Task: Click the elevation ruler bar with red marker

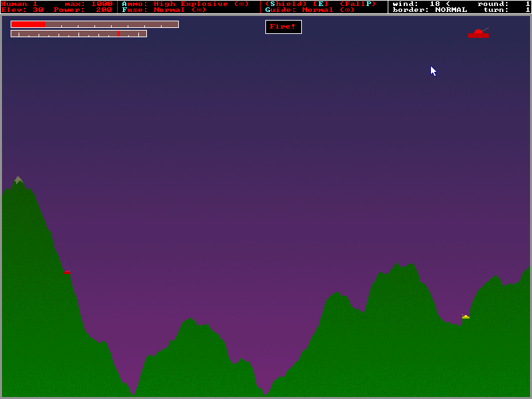Action: (x=78, y=34)
